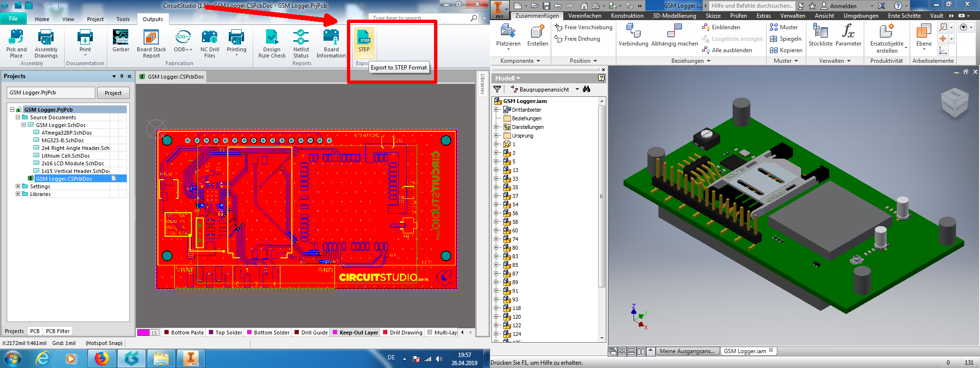
Task: Expand Settings folder in Projects
Action: click(x=18, y=186)
